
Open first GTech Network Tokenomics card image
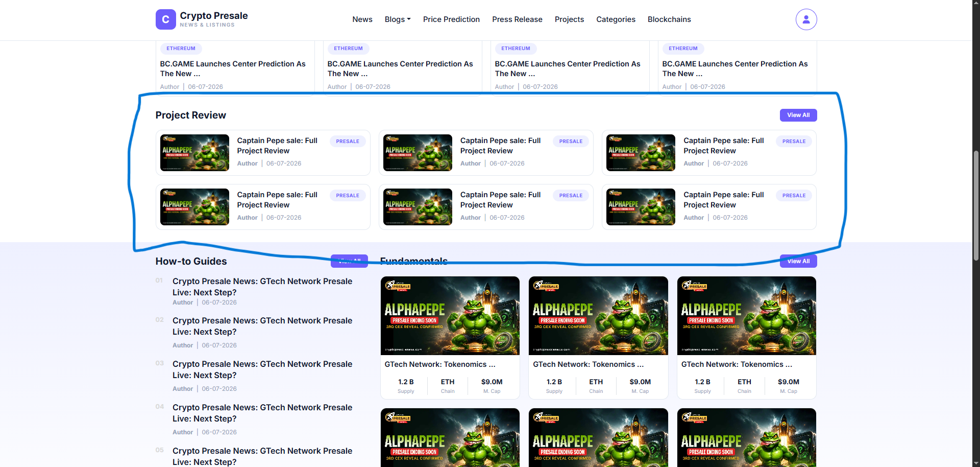[x=450, y=316]
